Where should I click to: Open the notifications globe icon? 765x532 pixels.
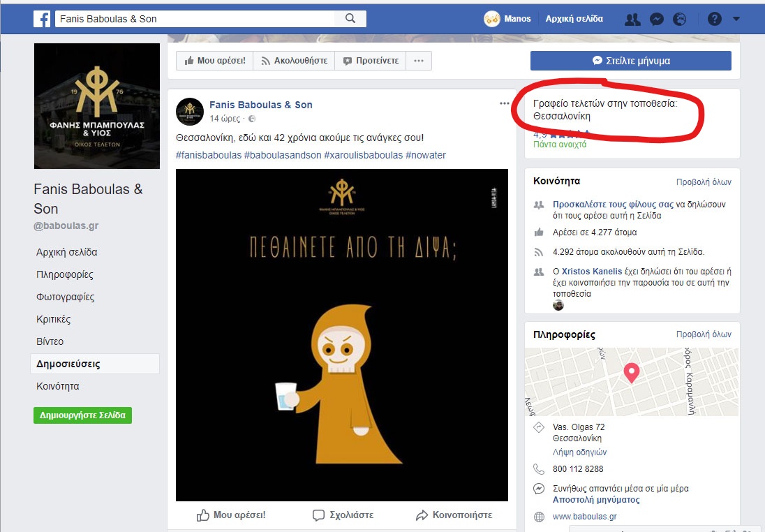[679, 20]
